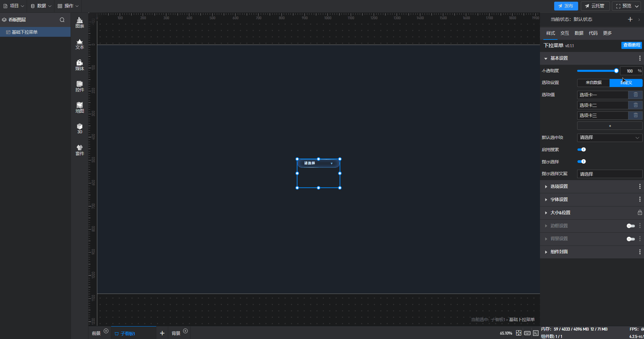The width and height of the screenshot is (644, 339).
Task: Open the 控件 controls components panel
Action: pyautogui.click(x=80, y=86)
